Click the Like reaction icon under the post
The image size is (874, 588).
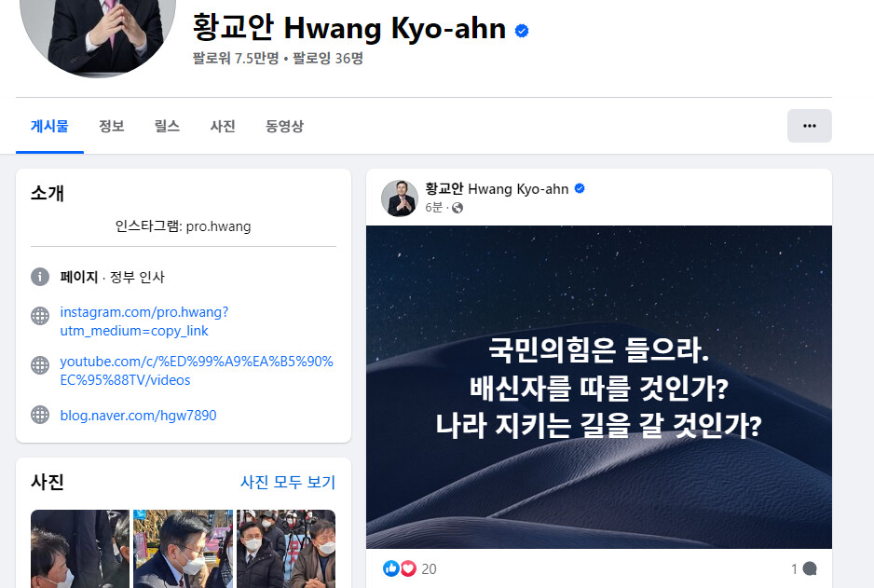pos(390,568)
